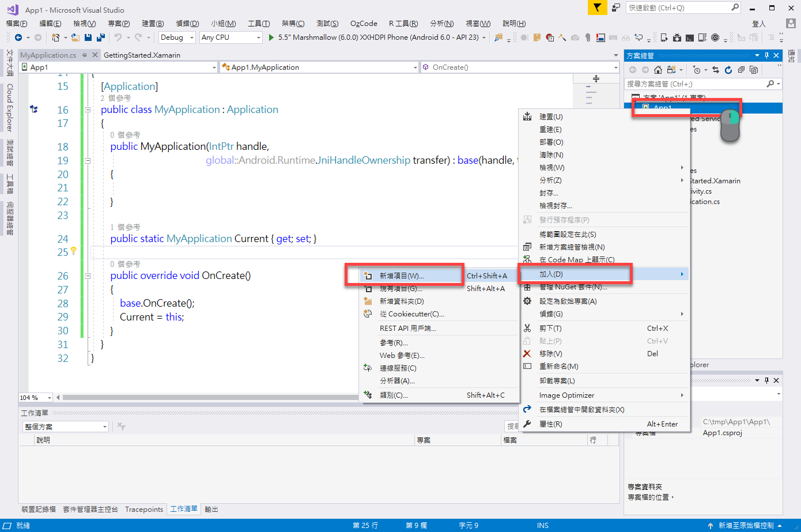Switch to the 套件管理器主控台 tab

pos(90,509)
